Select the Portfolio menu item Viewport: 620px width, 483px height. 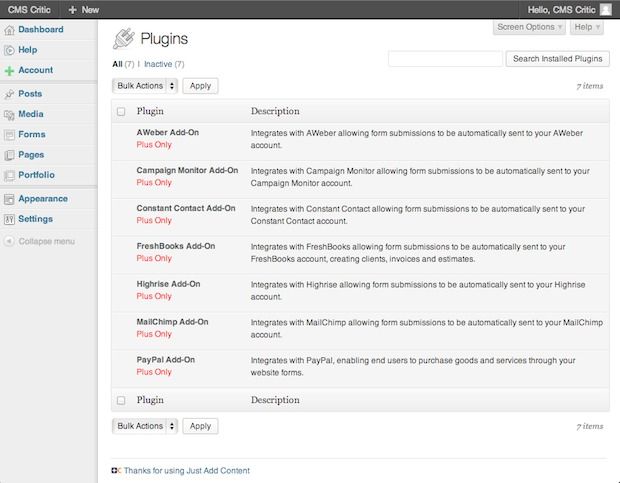[36, 175]
